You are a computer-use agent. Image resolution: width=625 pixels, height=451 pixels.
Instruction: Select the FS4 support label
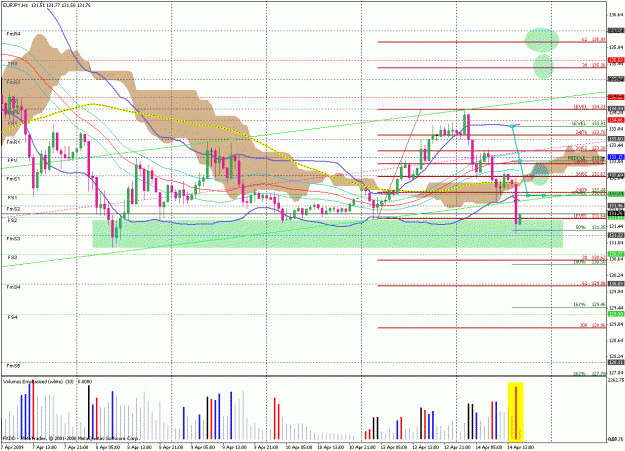pyautogui.click(x=12, y=317)
